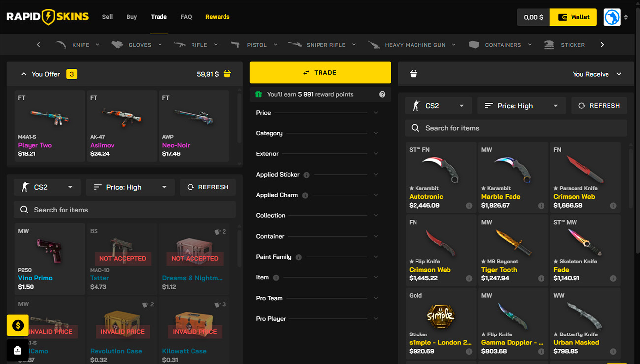
Task: Expand the Pro Player filter section
Action: [x=317, y=319]
